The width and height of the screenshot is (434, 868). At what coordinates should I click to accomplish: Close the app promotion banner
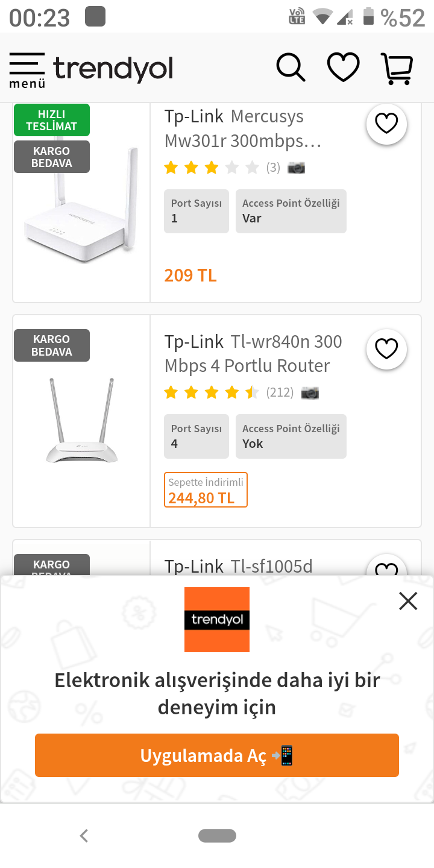pos(408,601)
